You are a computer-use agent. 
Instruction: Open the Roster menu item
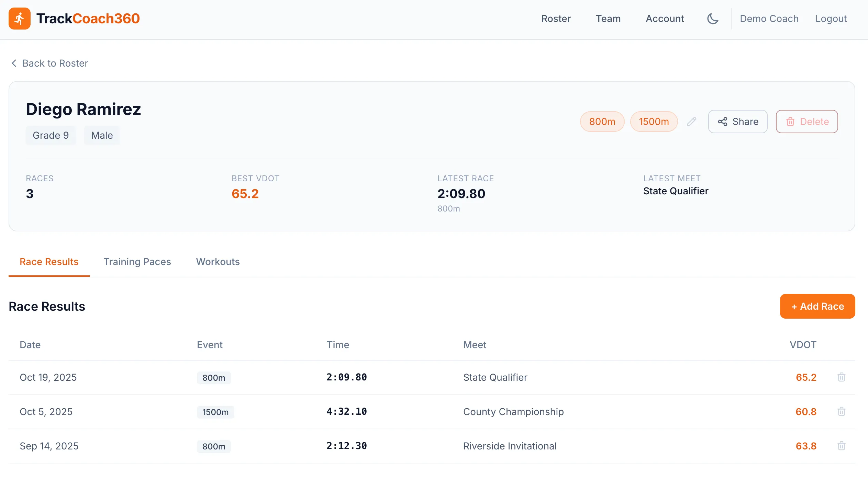coord(556,19)
